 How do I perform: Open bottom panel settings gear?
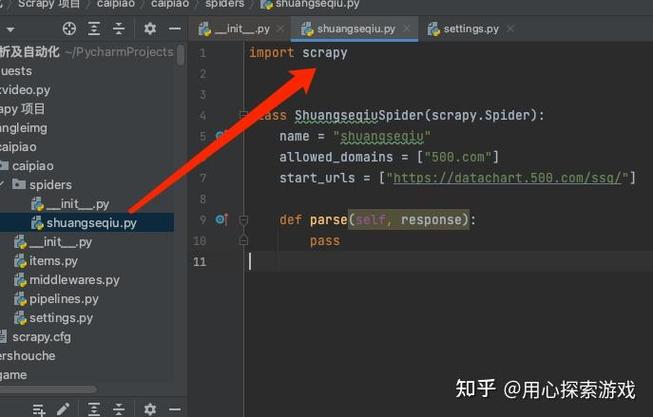pyautogui.click(x=150, y=408)
